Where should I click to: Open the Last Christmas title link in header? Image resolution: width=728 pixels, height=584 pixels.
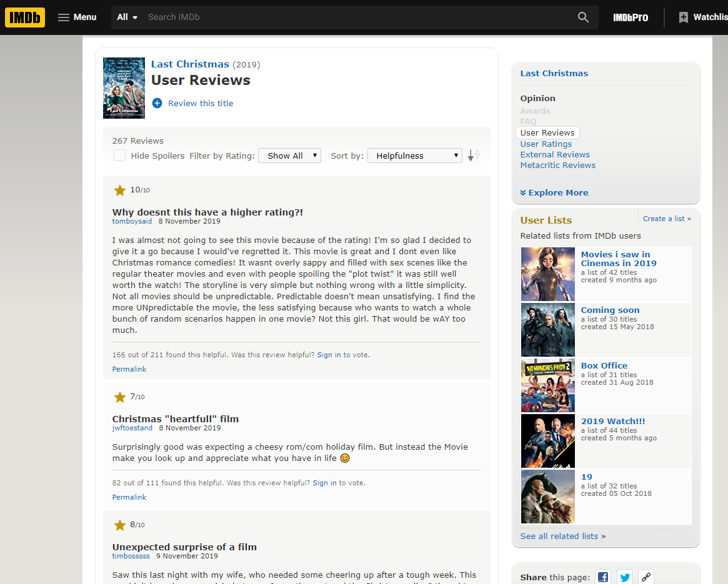190,64
